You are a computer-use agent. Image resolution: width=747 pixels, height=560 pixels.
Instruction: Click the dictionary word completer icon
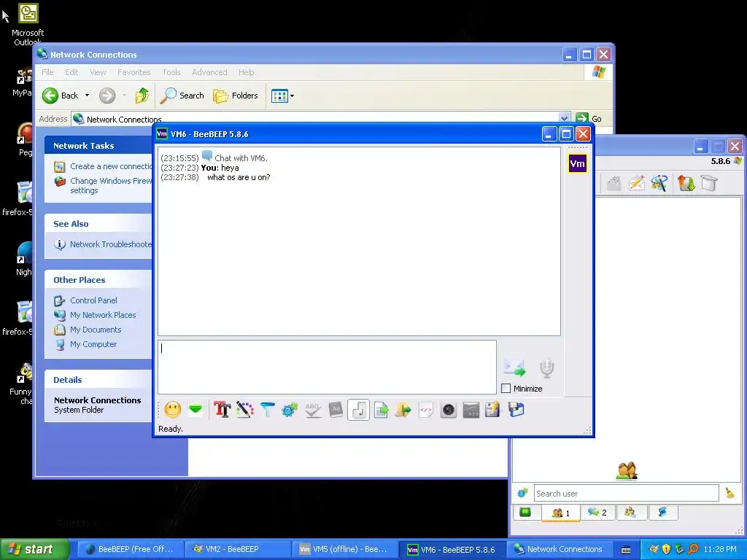[x=336, y=410]
